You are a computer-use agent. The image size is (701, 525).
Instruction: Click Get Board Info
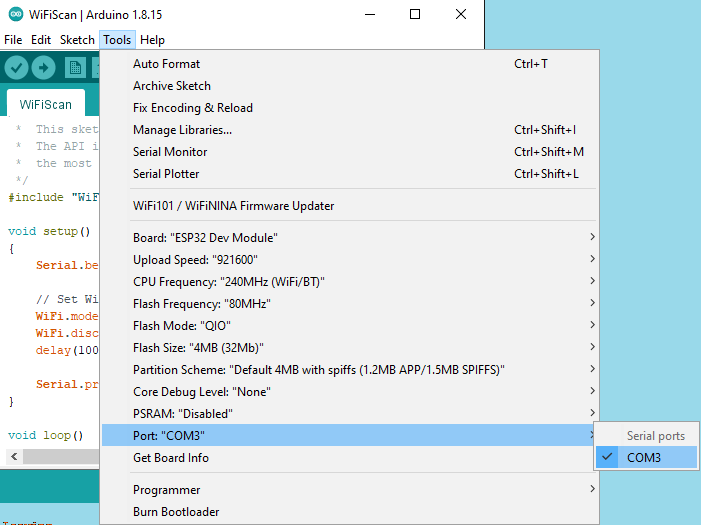(350, 457)
